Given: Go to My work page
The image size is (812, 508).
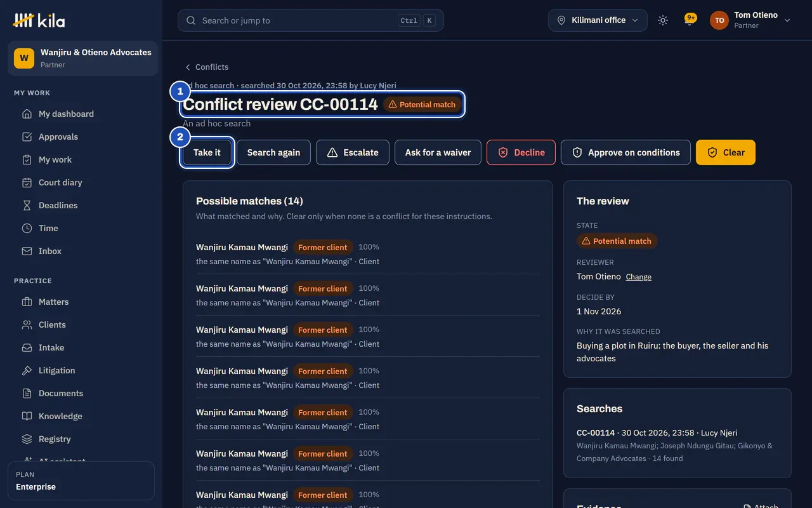Looking at the screenshot, I should point(81,159).
